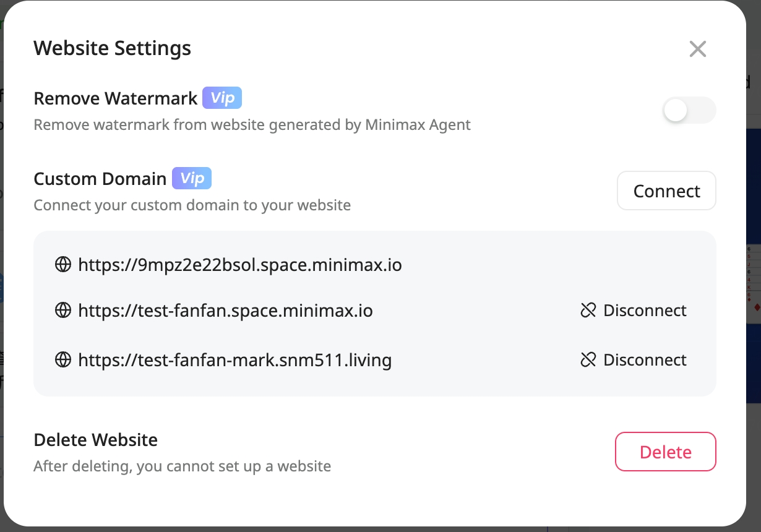Open the 9mpz2e22bsol.space.minimax.io URL
This screenshot has height=532, width=761.
coord(240,265)
